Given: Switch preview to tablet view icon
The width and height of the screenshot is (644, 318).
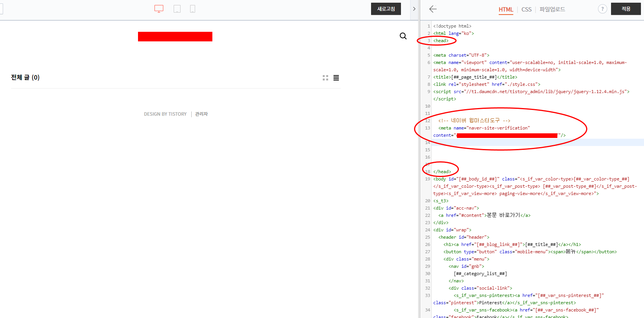Looking at the screenshot, I should click(x=177, y=9).
